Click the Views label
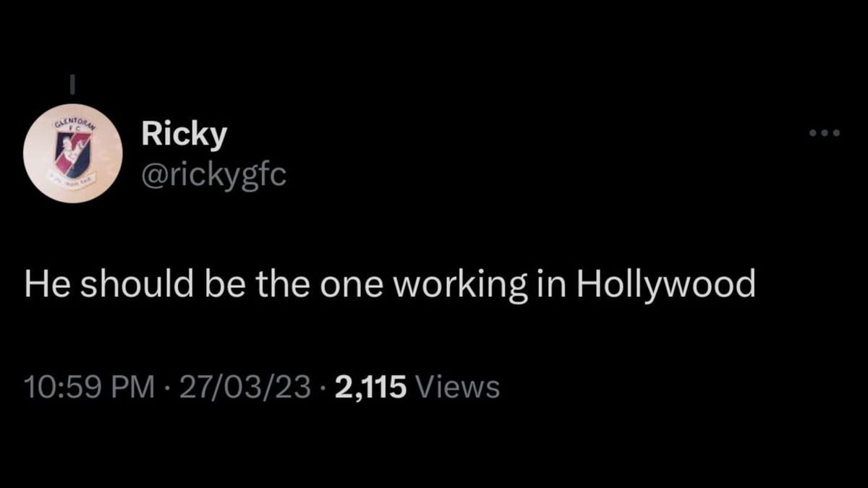 pos(459,387)
